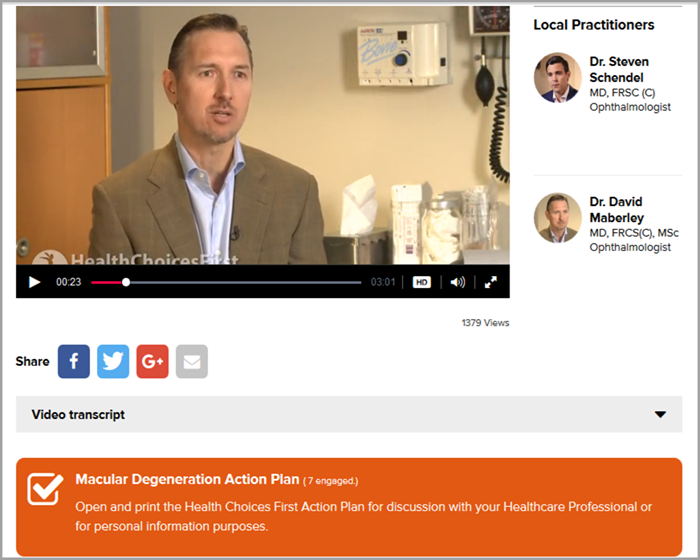Viewport: 700px width, 560px height.
Task: Expand the Video transcript arrow
Action: (x=660, y=414)
